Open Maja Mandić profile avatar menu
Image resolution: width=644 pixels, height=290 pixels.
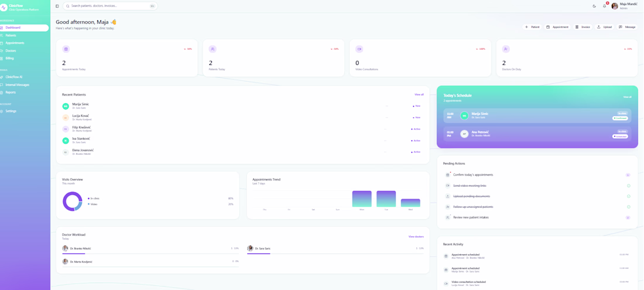point(614,6)
